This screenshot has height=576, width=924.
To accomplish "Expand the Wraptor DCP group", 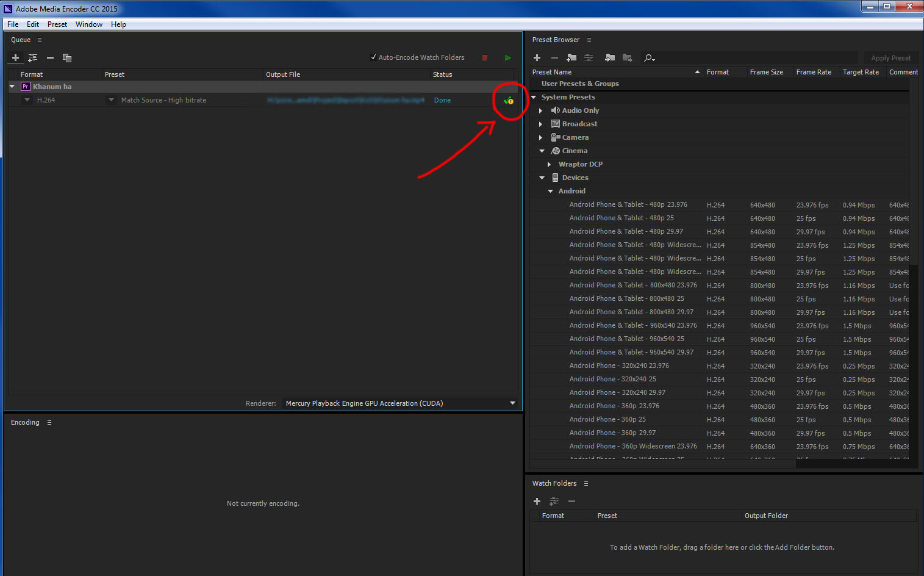I will pos(550,164).
